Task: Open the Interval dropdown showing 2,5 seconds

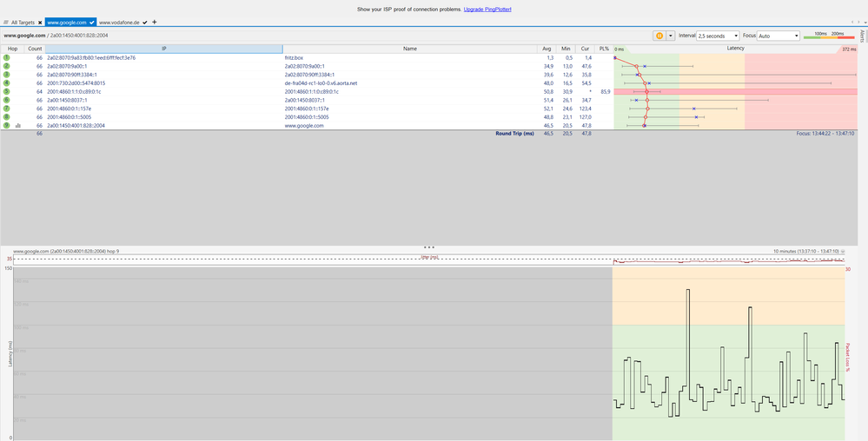Action: [718, 36]
